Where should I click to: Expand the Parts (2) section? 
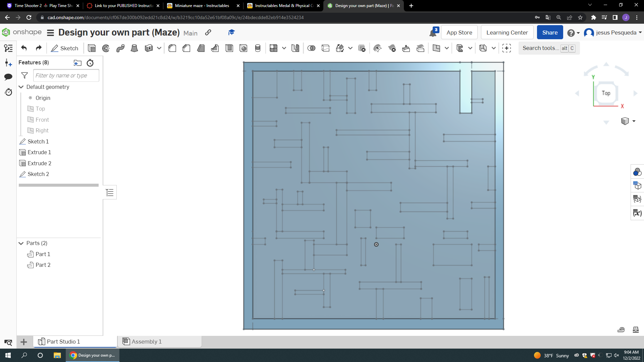point(21,243)
